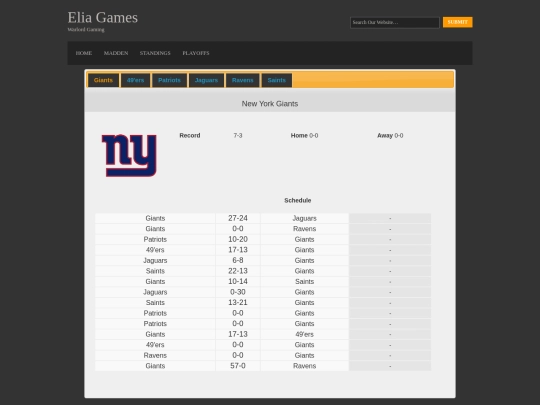Click the Record label

pyautogui.click(x=190, y=135)
